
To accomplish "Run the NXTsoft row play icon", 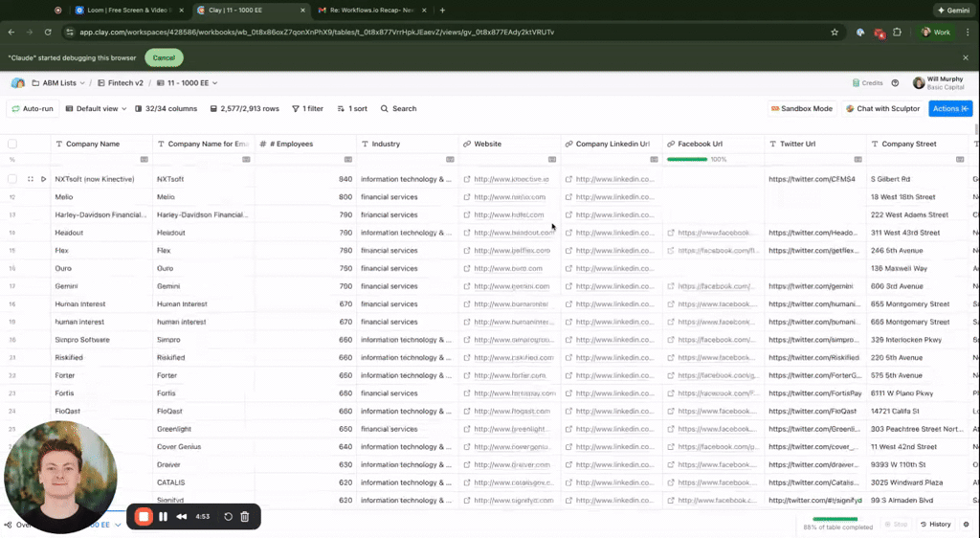I will (x=43, y=179).
